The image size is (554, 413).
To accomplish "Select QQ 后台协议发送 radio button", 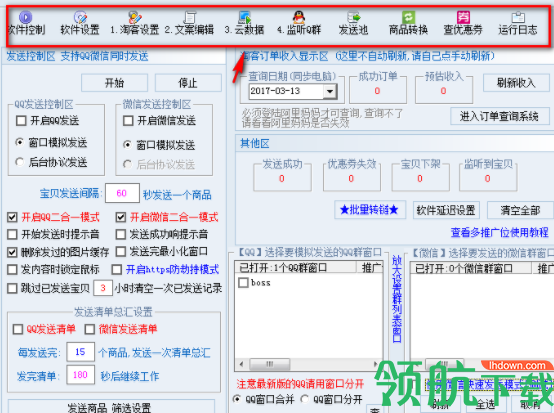I will click(x=20, y=162).
